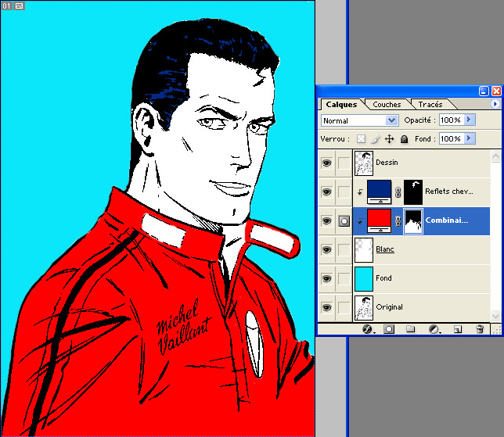Toggle visibility of the Fond layer
504x437 pixels.
pyautogui.click(x=326, y=278)
